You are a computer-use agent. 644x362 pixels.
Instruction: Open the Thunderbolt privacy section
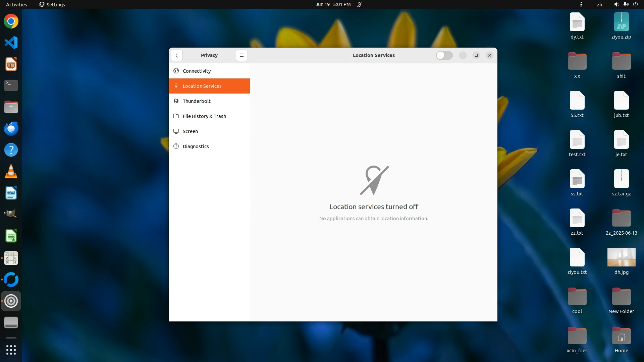pyautogui.click(x=197, y=101)
